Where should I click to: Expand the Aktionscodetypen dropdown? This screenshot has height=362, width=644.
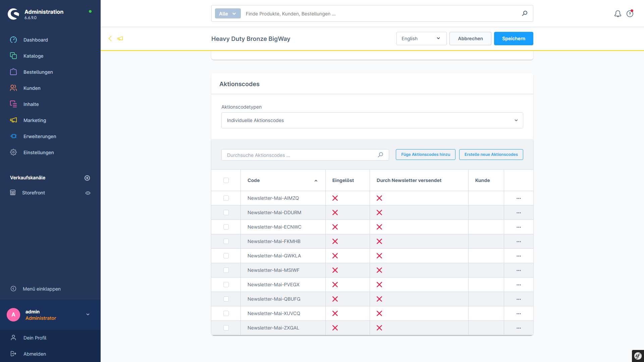[x=372, y=120]
